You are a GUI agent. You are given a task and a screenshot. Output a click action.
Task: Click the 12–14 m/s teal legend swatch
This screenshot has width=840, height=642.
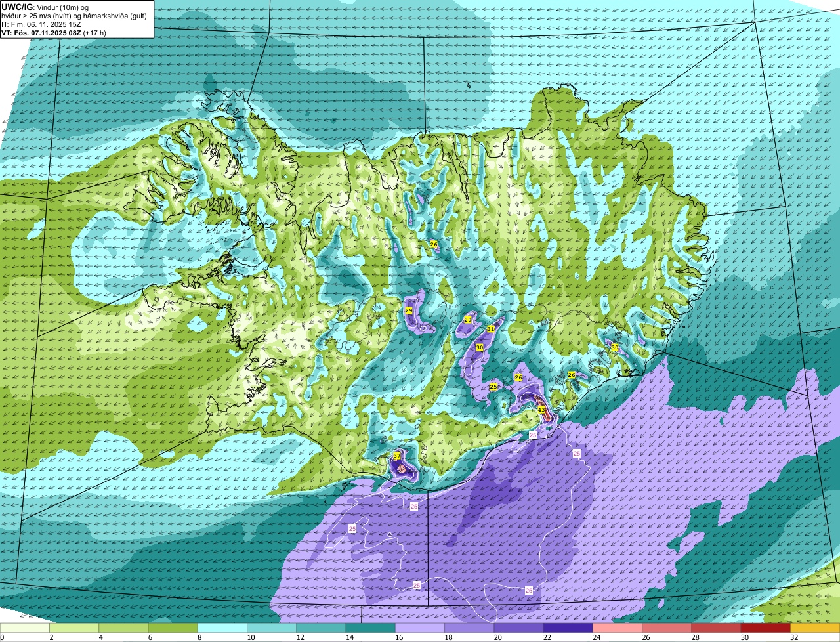(x=321, y=628)
